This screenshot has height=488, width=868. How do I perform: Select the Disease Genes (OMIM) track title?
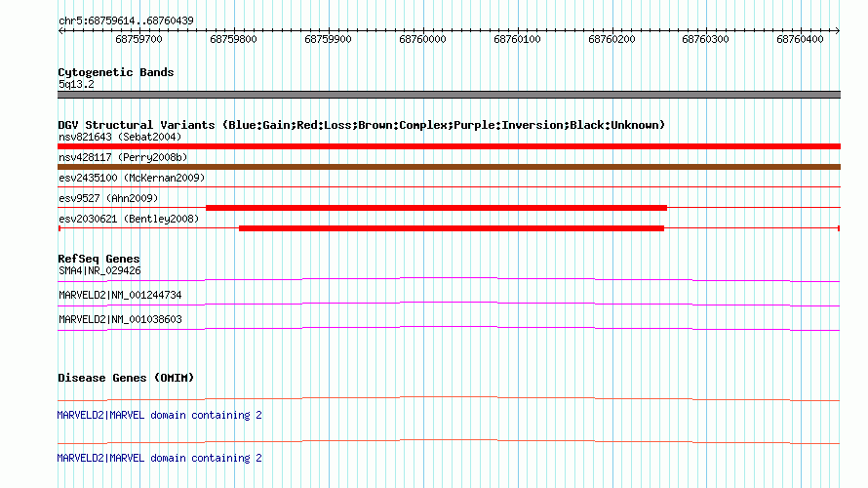pos(126,378)
